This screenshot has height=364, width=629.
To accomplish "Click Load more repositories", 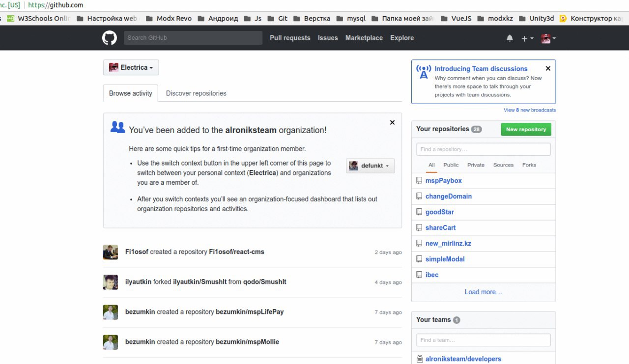I will tap(484, 292).
